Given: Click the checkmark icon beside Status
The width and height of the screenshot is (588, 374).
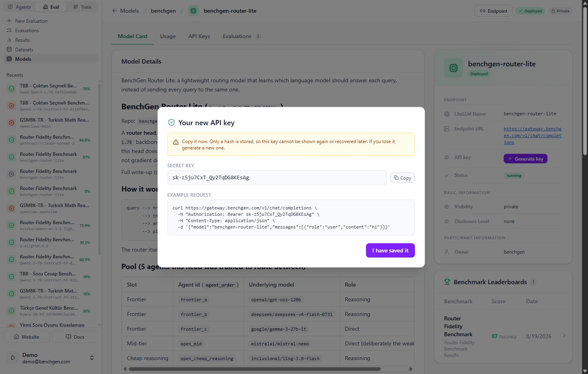Looking at the screenshot, I should (447, 175).
